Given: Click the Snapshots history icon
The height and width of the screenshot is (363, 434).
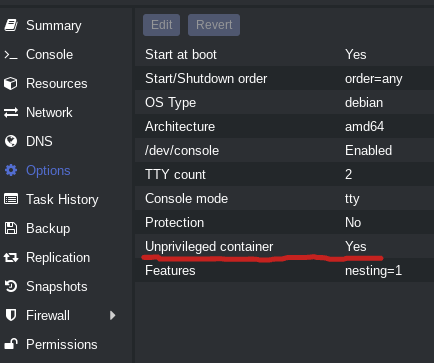Looking at the screenshot, I should [11, 286].
